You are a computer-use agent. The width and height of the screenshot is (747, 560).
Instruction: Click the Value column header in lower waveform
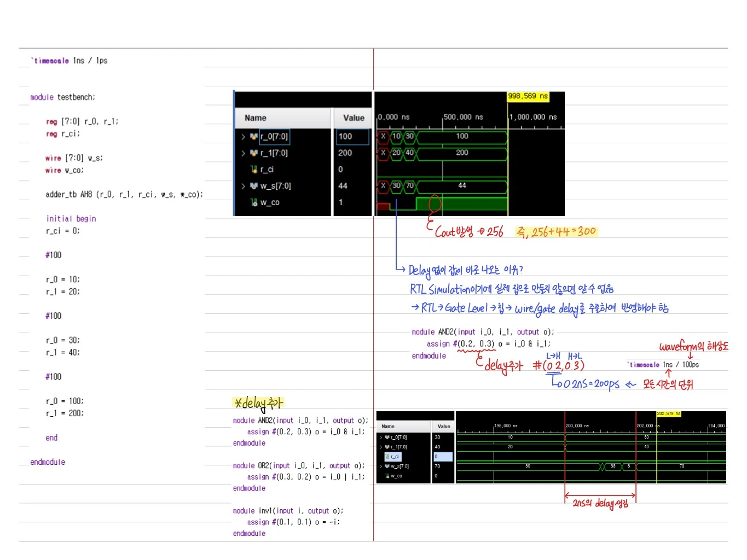click(443, 427)
